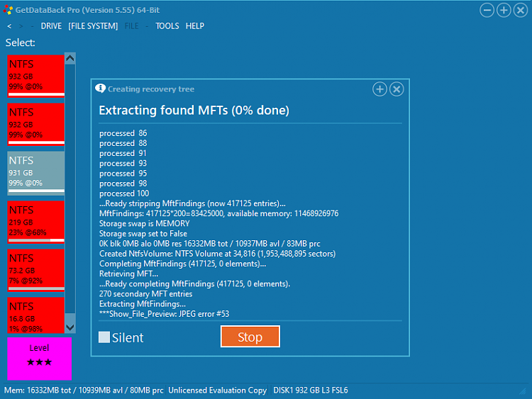
Task: Open the HELP menu
Action: tap(195, 26)
